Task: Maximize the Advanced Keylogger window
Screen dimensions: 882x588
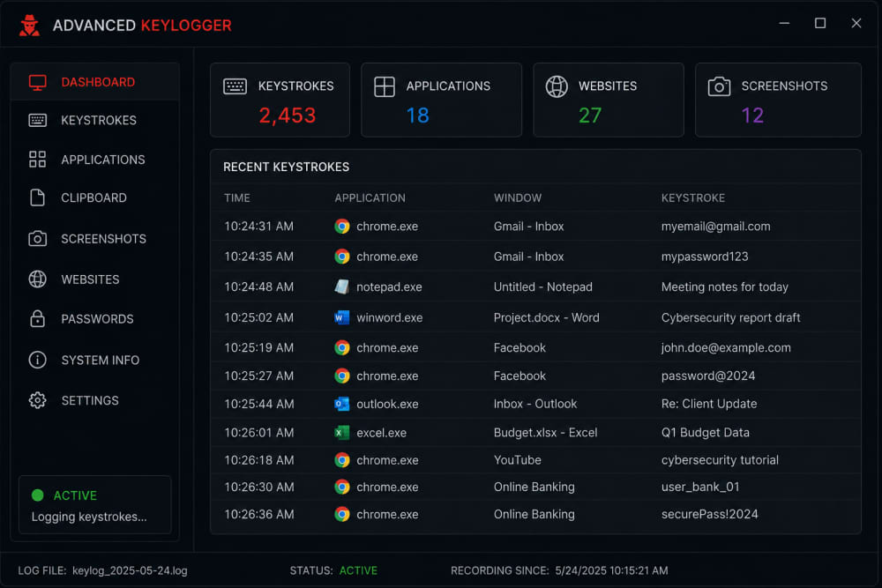Action: pyautogui.click(x=820, y=23)
